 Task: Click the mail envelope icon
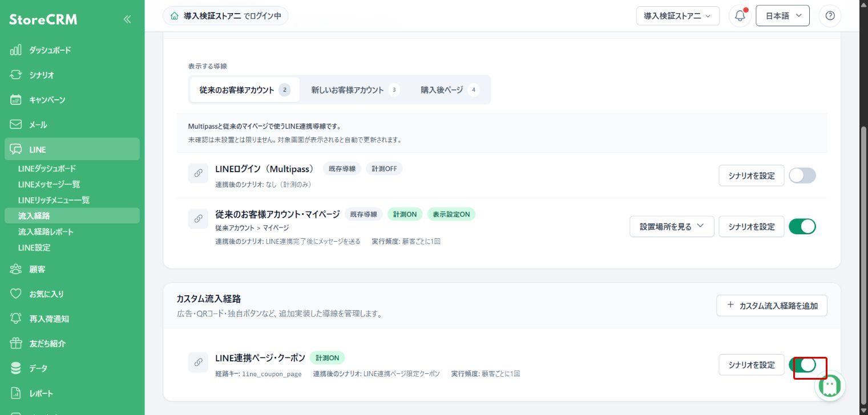[16, 124]
